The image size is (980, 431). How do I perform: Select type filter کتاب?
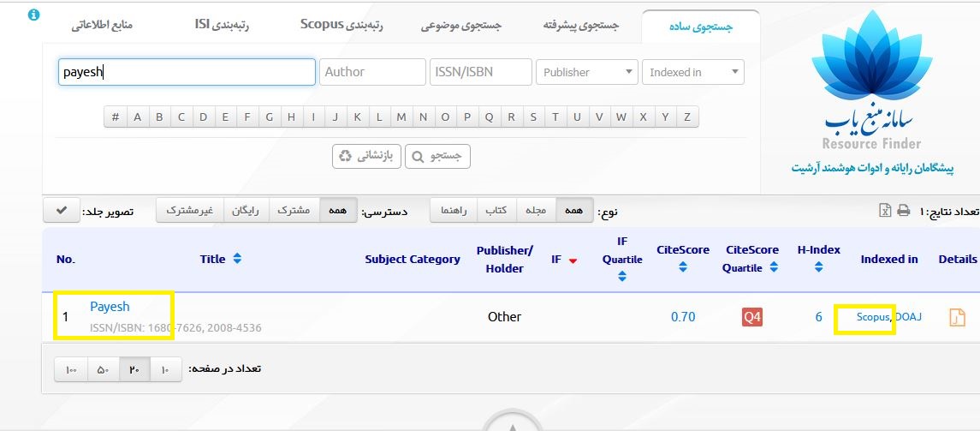[496, 211]
